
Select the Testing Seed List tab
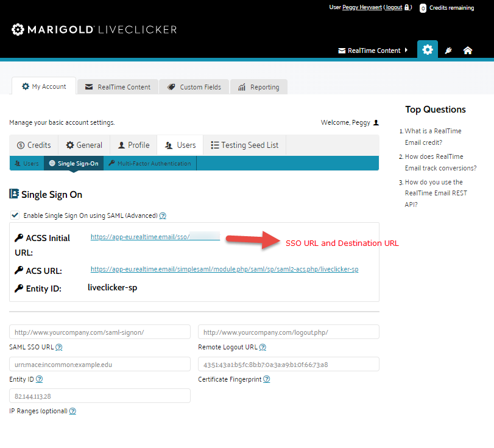pyautogui.click(x=244, y=145)
